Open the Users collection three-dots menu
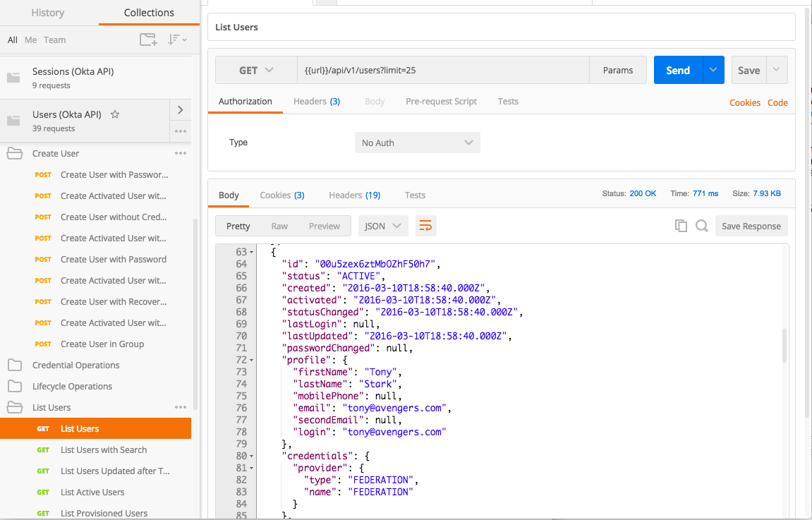The height and width of the screenshot is (520, 812). (181, 131)
